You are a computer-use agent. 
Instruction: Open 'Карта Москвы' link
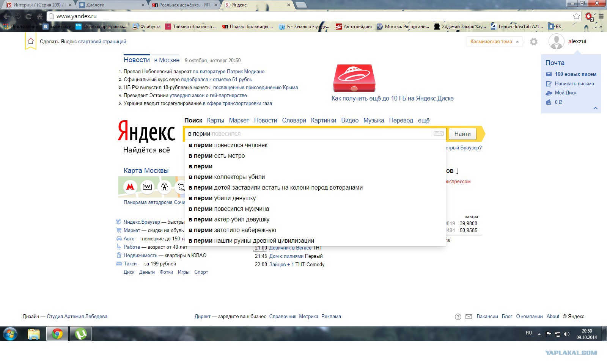tap(146, 171)
